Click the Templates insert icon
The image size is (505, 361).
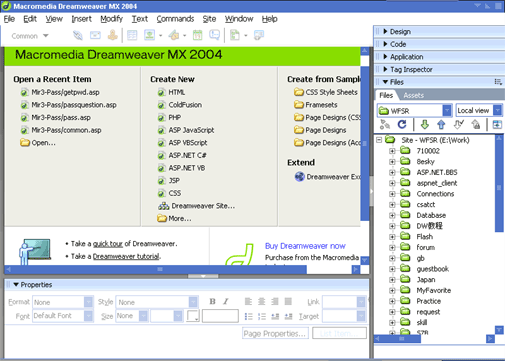(235, 35)
